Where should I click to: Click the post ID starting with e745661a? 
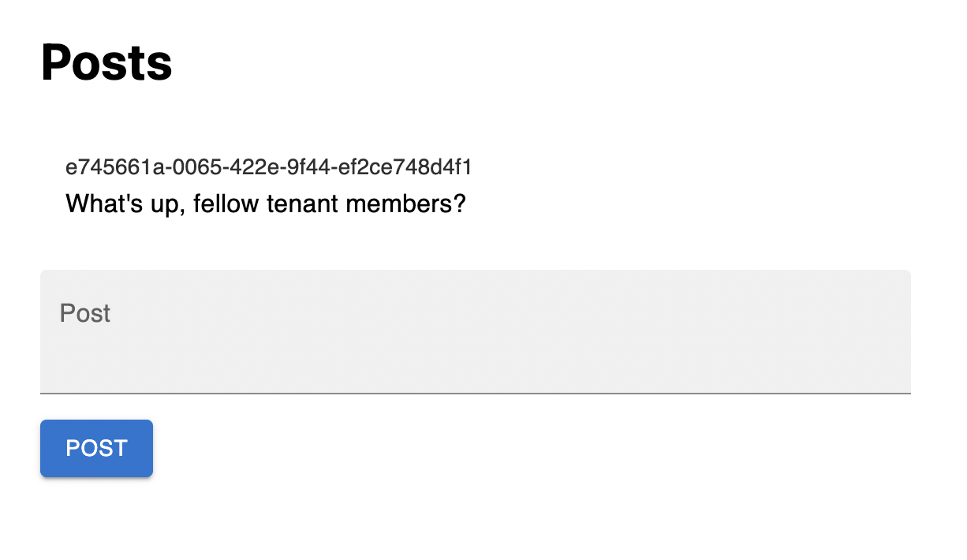[x=269, y=167]
